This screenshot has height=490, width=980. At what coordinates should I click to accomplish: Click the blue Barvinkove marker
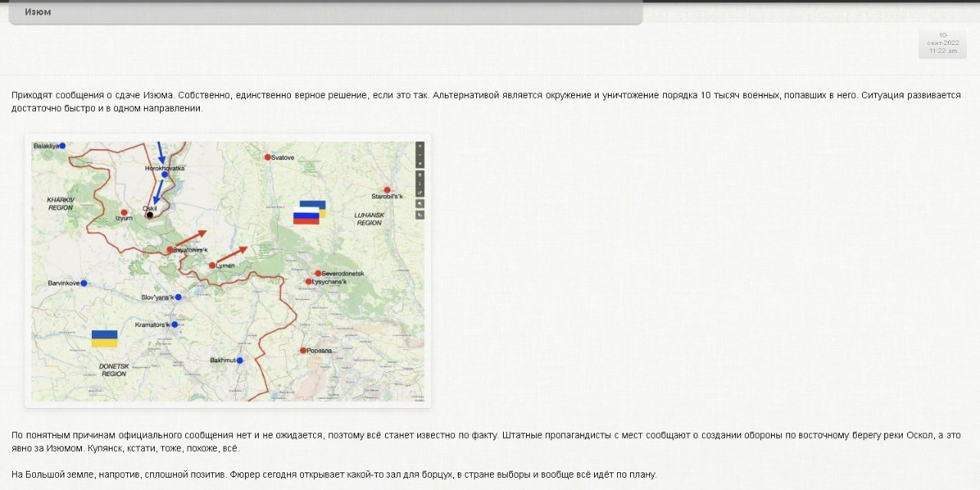click(x=83, y=283)
